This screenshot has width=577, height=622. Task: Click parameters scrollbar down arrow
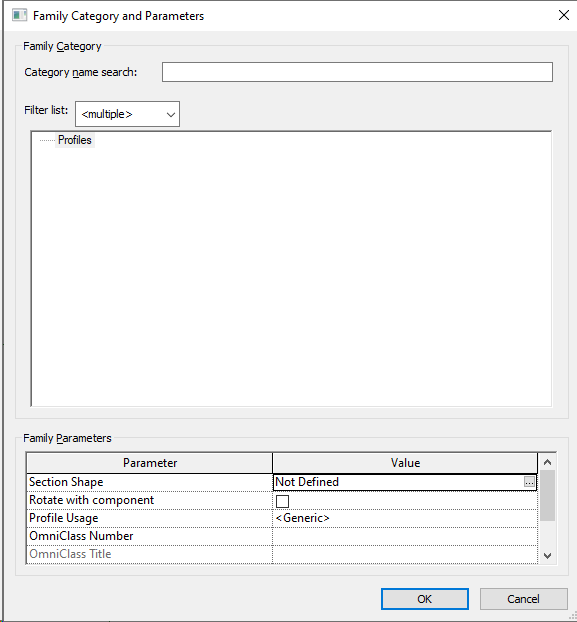tap(548, 556)
